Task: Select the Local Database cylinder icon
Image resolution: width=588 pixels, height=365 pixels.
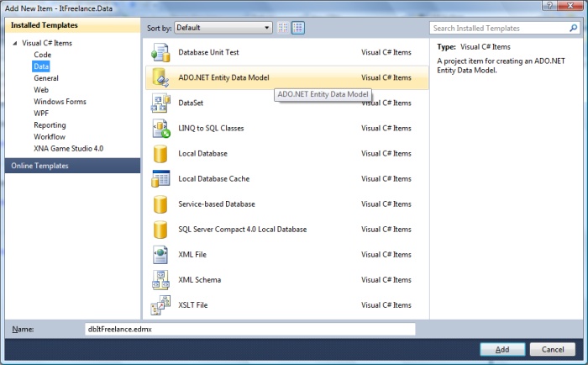Action: click(160, 154)
